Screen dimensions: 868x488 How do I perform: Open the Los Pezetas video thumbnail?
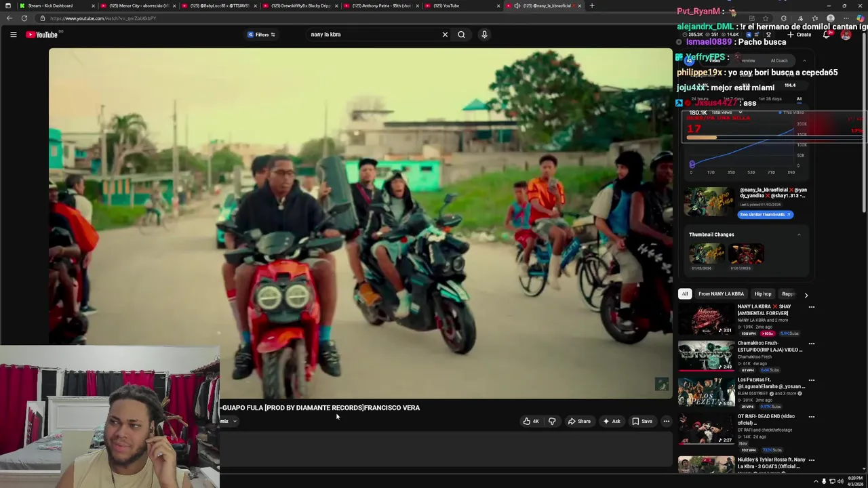706,392
